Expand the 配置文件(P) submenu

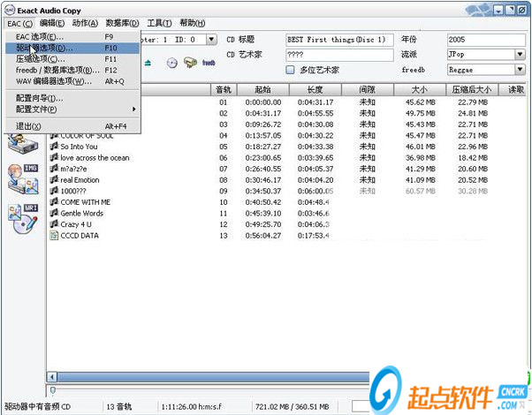[x=73, y=109]
